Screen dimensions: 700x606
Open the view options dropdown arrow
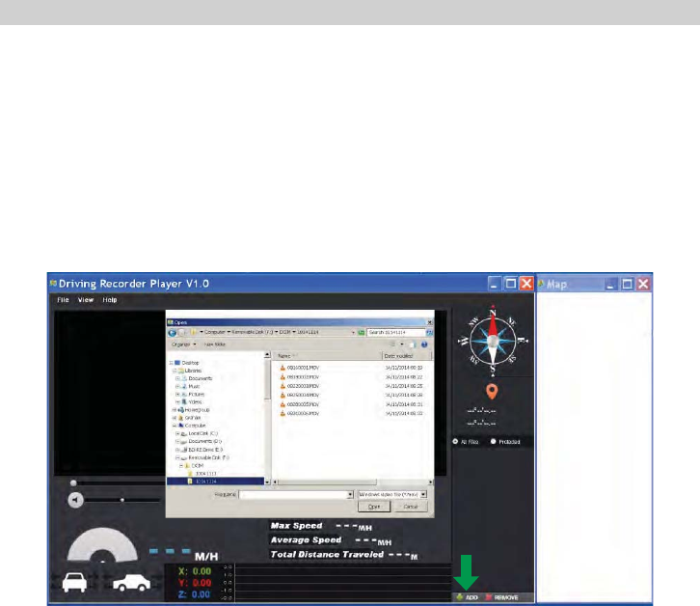[402, 344]
